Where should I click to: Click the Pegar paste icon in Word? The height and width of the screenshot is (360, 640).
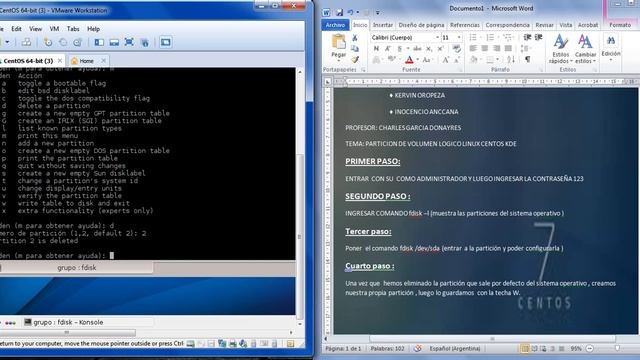pos(338,42)
